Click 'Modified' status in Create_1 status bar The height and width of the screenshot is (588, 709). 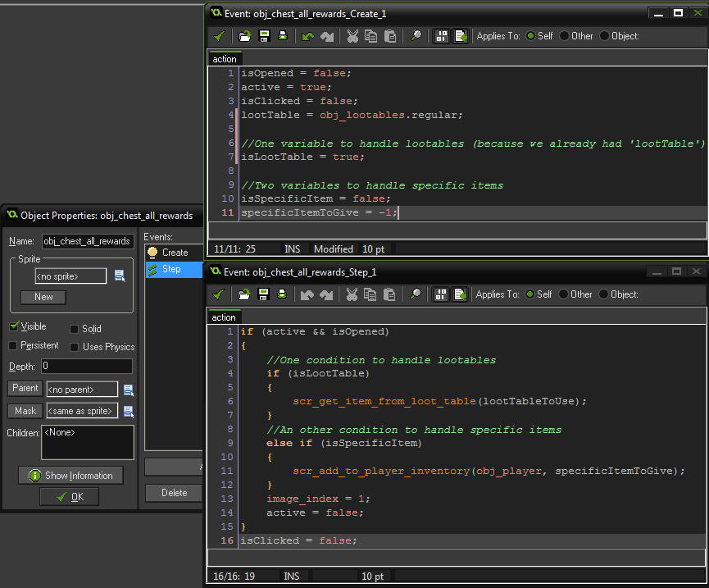(x=334, y=249)
